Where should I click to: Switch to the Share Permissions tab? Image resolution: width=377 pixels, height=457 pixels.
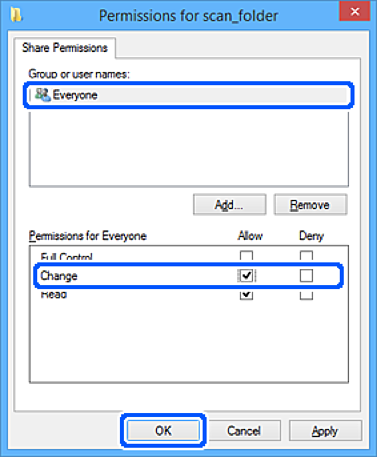[65, 48]
